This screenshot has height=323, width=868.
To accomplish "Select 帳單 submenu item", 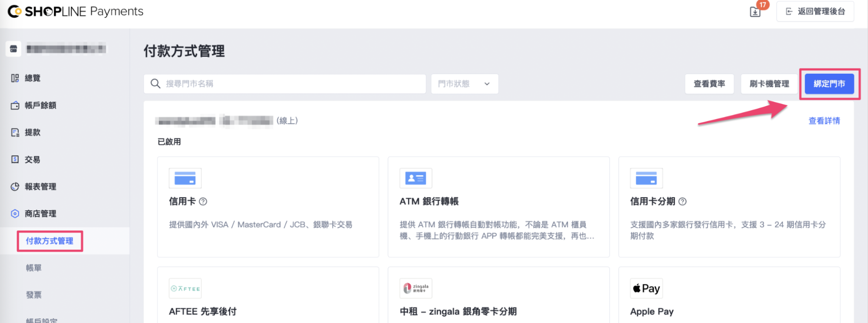I will coord(34,268).
